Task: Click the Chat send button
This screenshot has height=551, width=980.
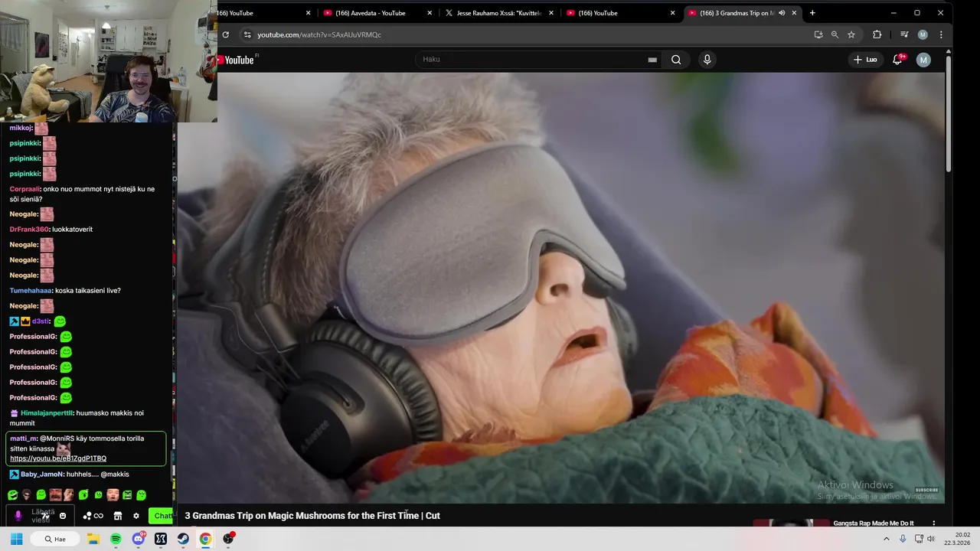Action: click(162, 516)
